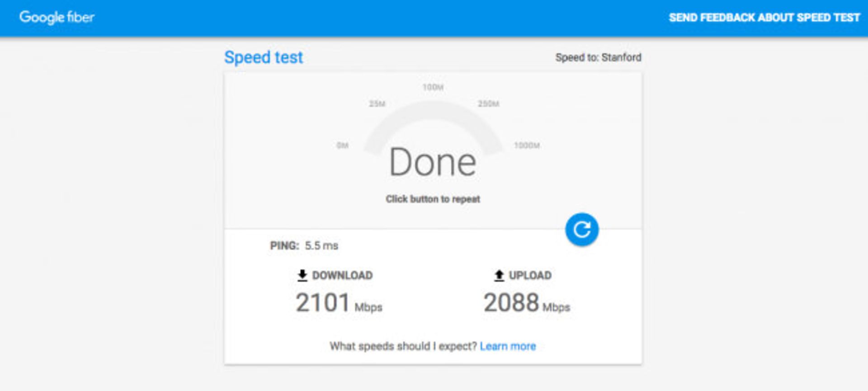
Task: Select the 2101 Mbps download result
Action: tap(339, 303)
